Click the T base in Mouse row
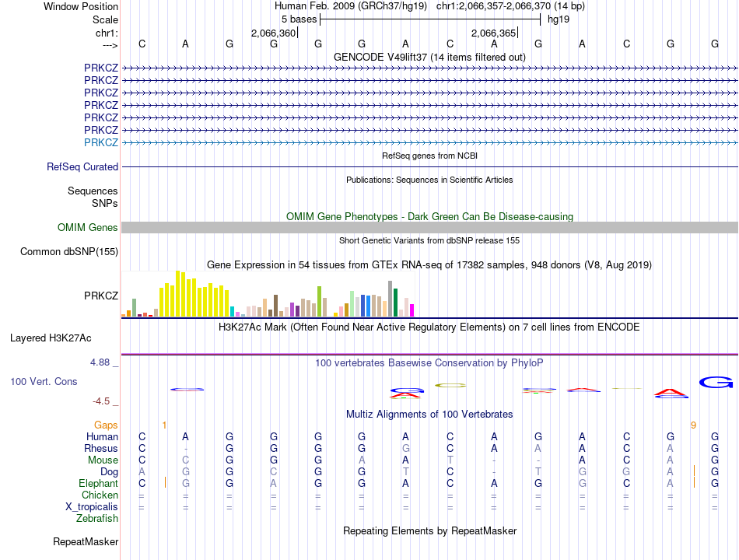 [x=450, y=460]
